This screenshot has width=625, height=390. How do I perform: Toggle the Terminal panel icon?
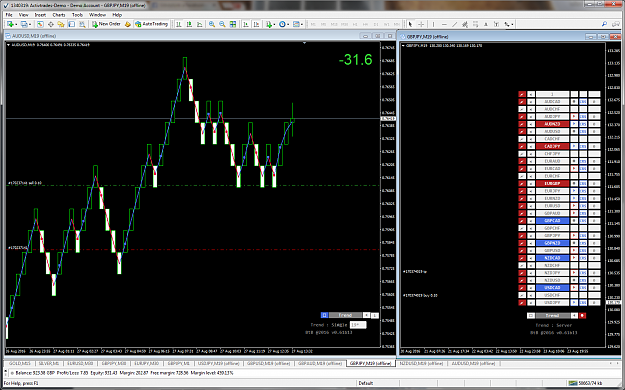71,24
